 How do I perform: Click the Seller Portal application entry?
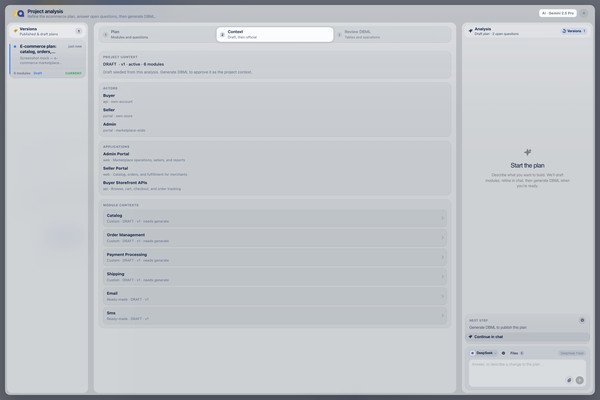145,171
